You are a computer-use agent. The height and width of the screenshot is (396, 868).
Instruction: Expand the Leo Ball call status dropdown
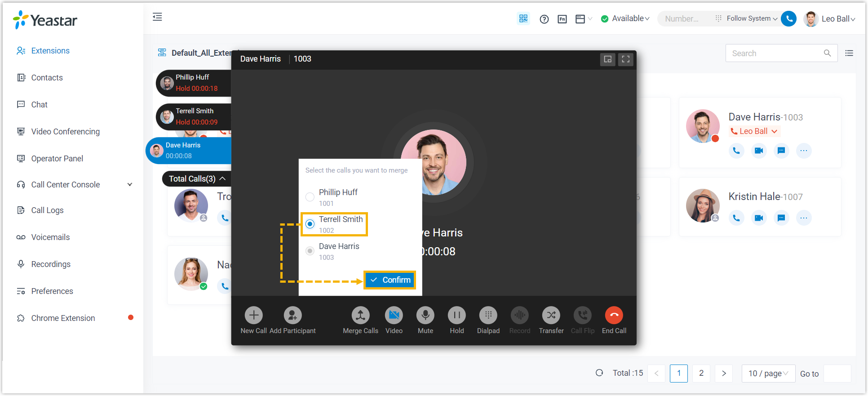point(754,131)
